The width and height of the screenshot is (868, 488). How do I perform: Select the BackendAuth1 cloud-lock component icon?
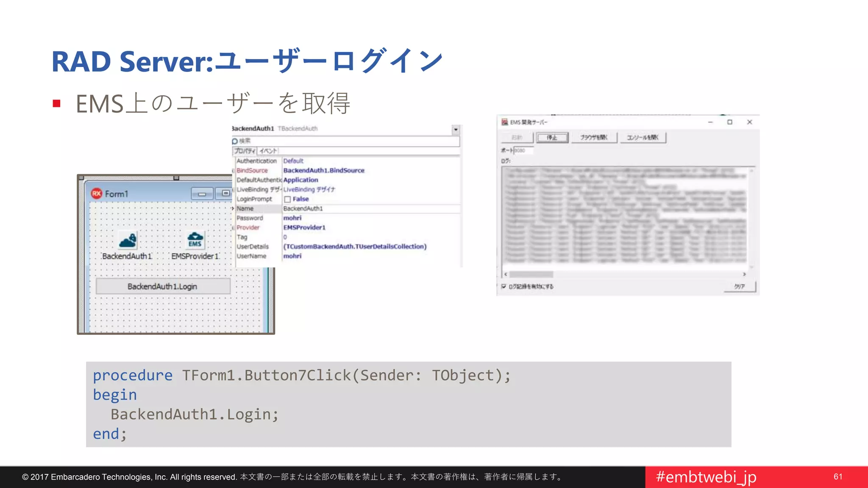click(x=128, y=240)
